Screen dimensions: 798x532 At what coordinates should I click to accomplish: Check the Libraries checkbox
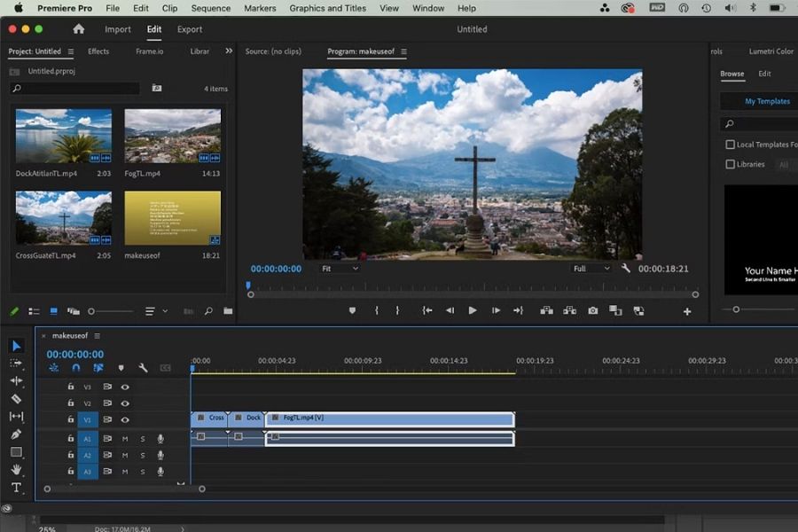[x=730, y=164]
